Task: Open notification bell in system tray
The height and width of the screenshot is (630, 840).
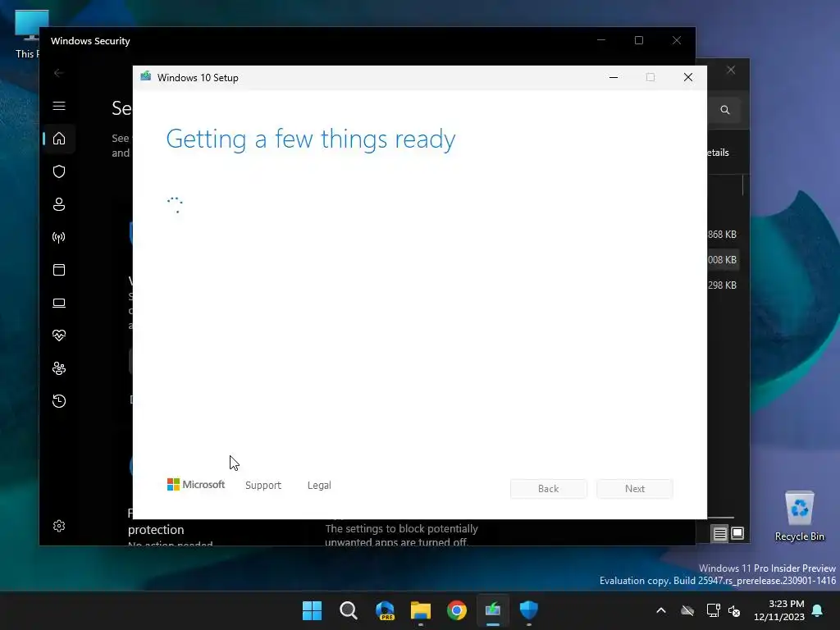Action: pos(818,610)
